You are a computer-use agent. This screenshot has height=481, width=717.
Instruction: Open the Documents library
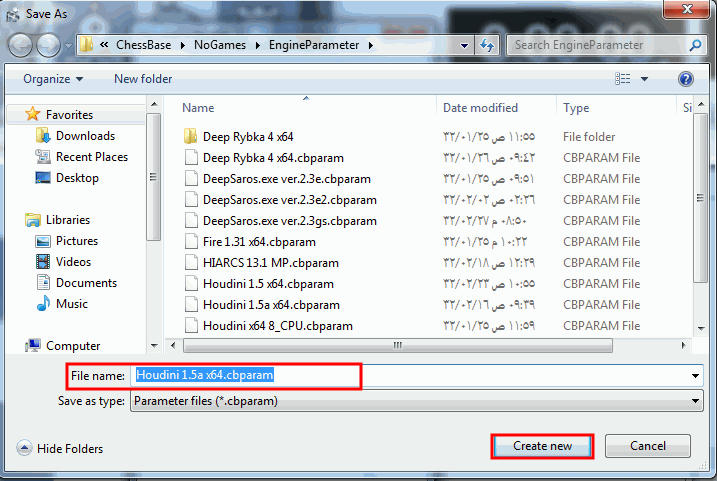pos(86,283)
